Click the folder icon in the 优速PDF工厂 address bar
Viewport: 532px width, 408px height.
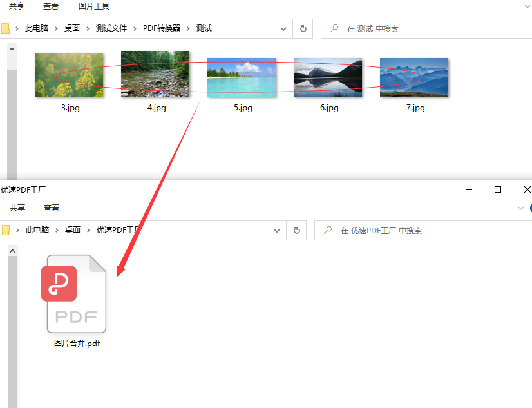coord(8,230)
